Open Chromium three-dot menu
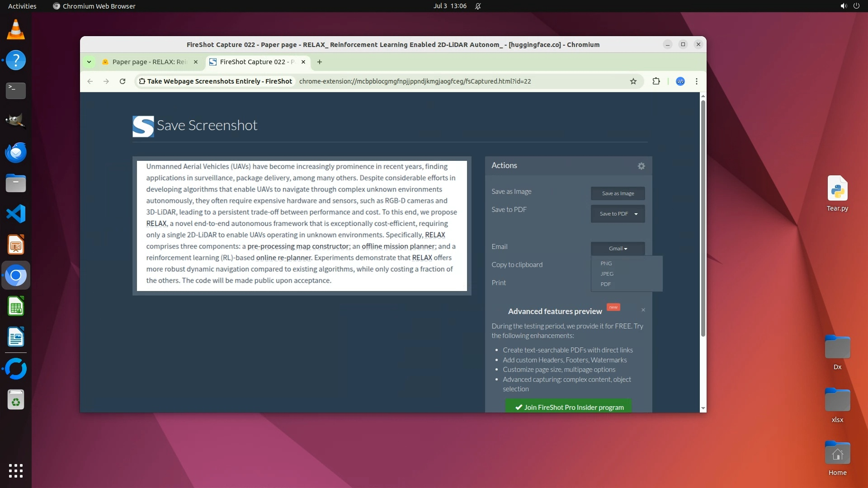This screenshot has height=488, width=868. pyautogui.click(x=696, y=81)
